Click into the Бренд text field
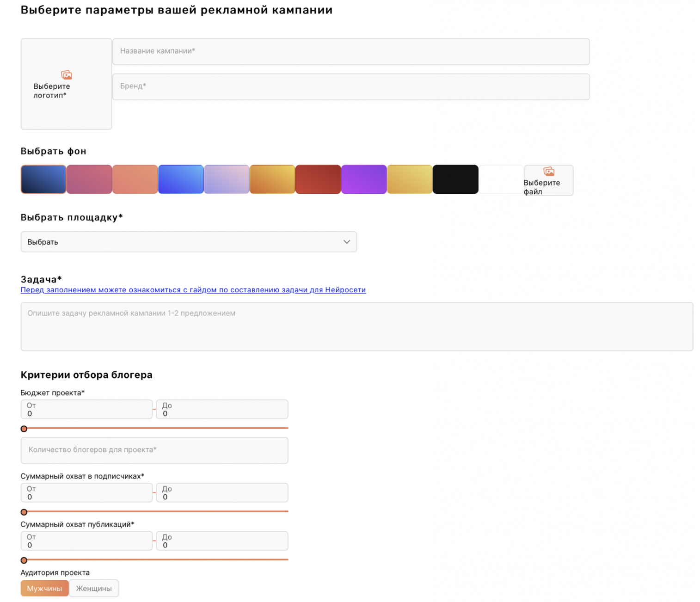Image resolution: width=700 pixels, height=602 pixels. point(351,86)
